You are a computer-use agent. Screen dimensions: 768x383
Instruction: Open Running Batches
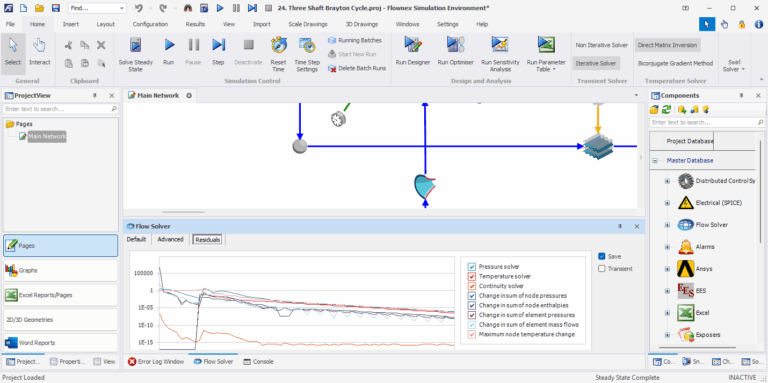click(355, 40)
